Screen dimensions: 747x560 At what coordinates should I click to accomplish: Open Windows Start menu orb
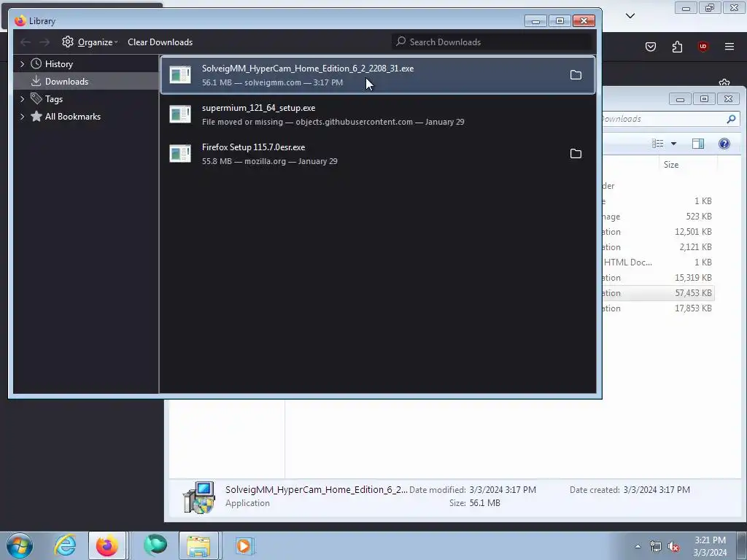20,545
